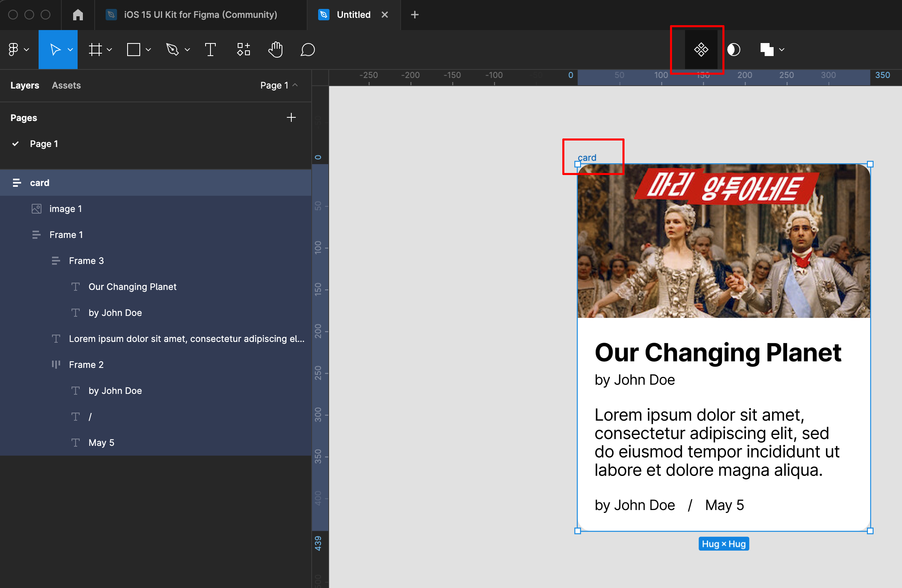The height and width of the screenshot is (588, 902).
Task: Select the Frame tool icon
Action: pos(95,50)
